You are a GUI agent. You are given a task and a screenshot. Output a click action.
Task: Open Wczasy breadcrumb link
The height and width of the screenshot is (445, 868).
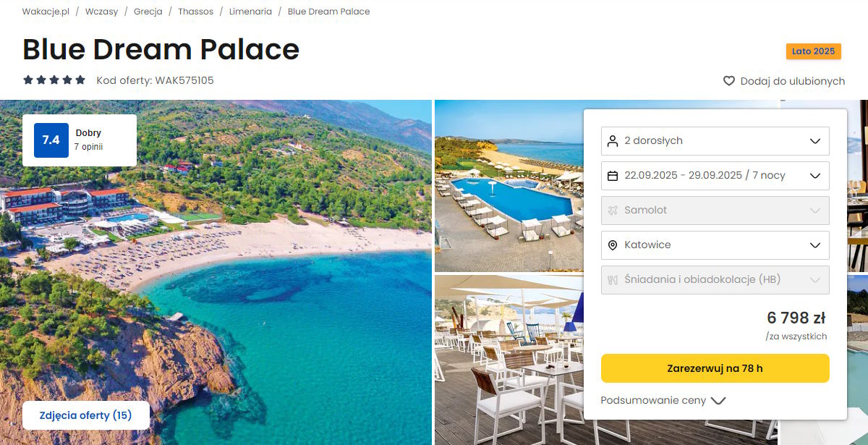pyautogui.click(x=101, y=12)
